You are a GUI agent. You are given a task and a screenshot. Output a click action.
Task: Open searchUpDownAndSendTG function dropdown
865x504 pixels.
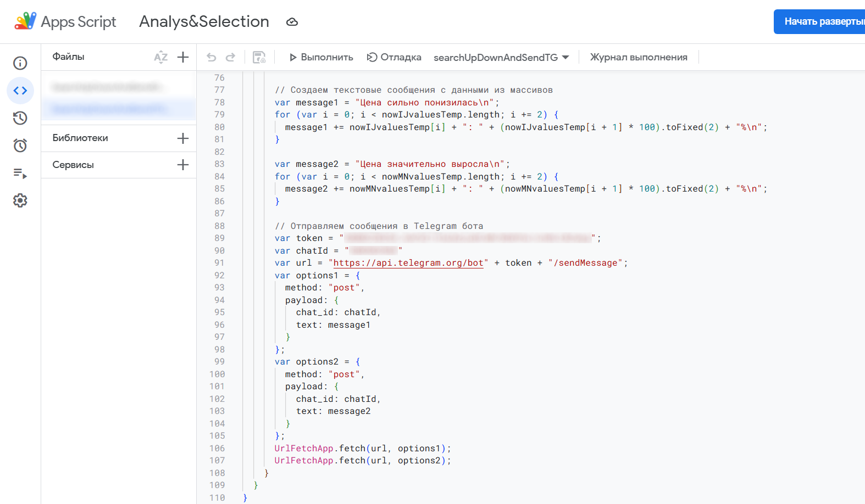coord(501,58)
